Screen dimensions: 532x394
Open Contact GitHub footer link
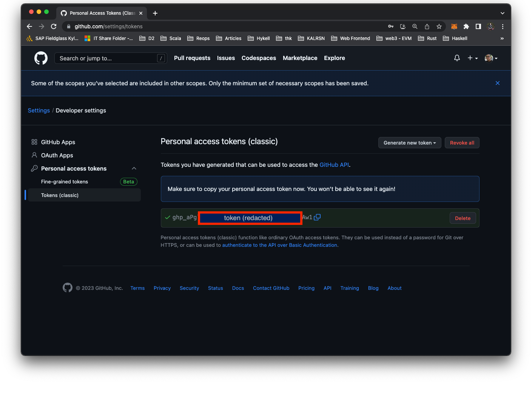(x=271, y=288)
